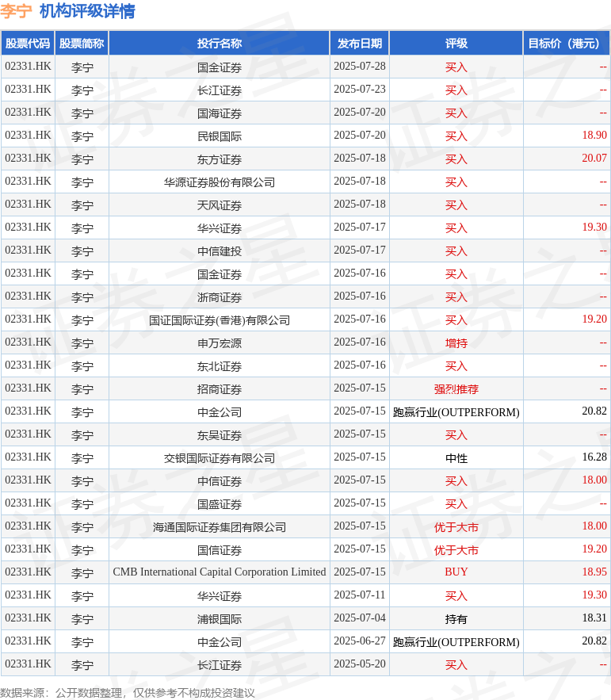Viewport: 611px width, 700px height.
Task: Click the 国证国际证券(香港)有限公司 name
Action: point(219,320)
